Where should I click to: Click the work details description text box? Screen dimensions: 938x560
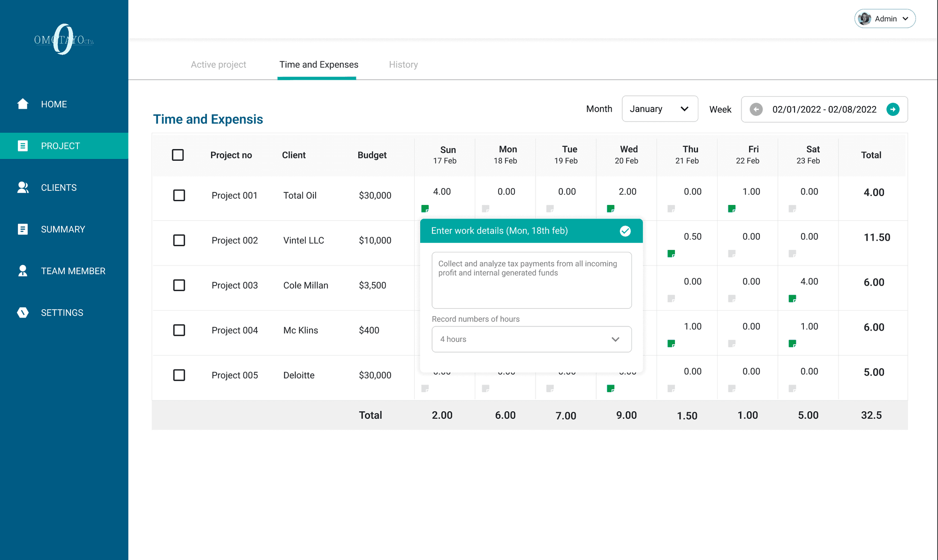pyautogui.click(x=531, y=280)
